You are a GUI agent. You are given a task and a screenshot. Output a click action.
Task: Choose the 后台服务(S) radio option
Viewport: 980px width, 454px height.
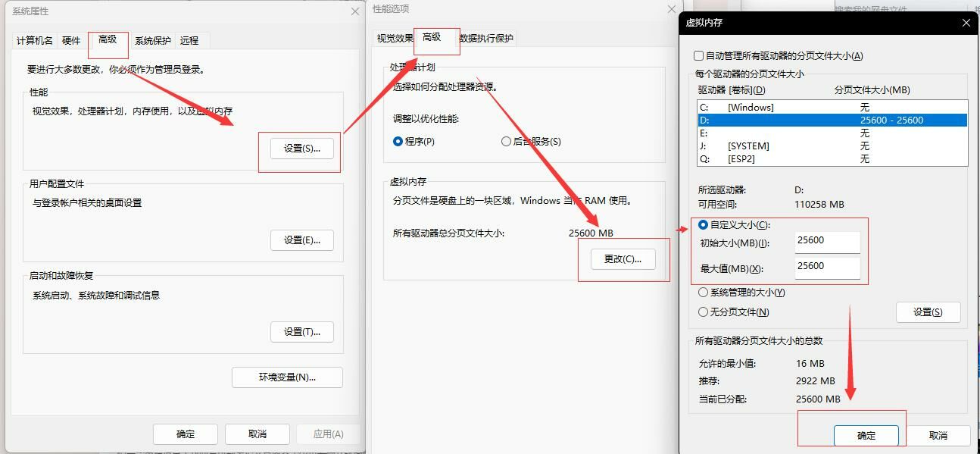click(507, 142)
